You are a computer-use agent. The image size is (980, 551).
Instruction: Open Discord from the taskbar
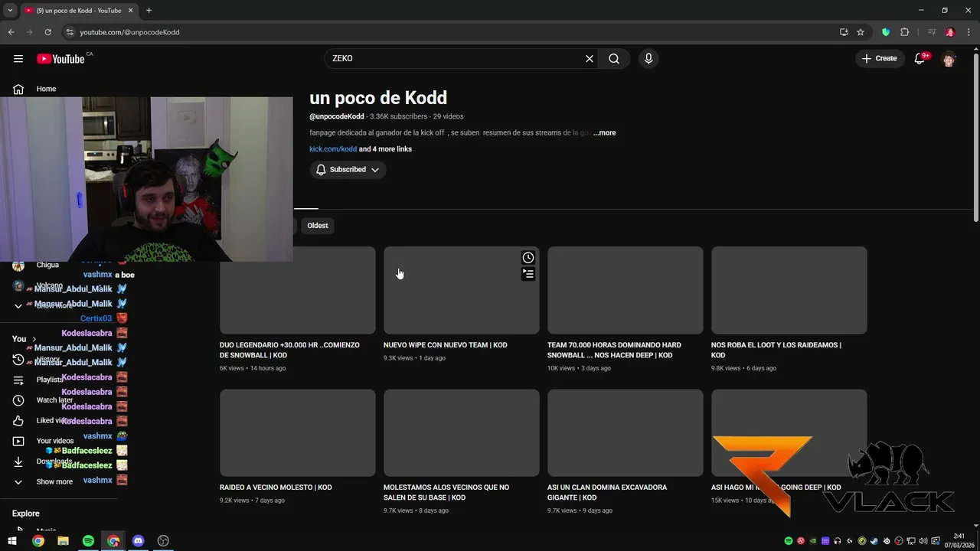pyautogui.click(x=138, y=541)
